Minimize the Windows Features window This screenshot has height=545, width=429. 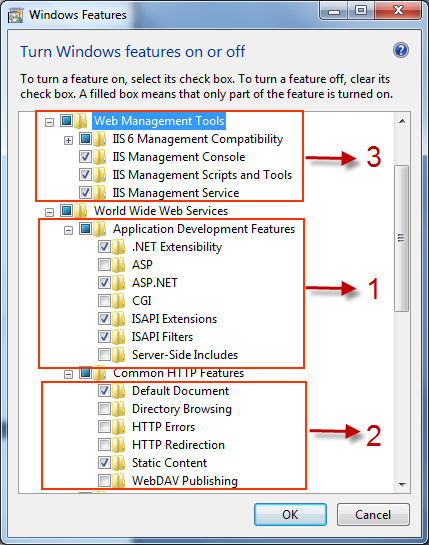[x=334, y=11]
